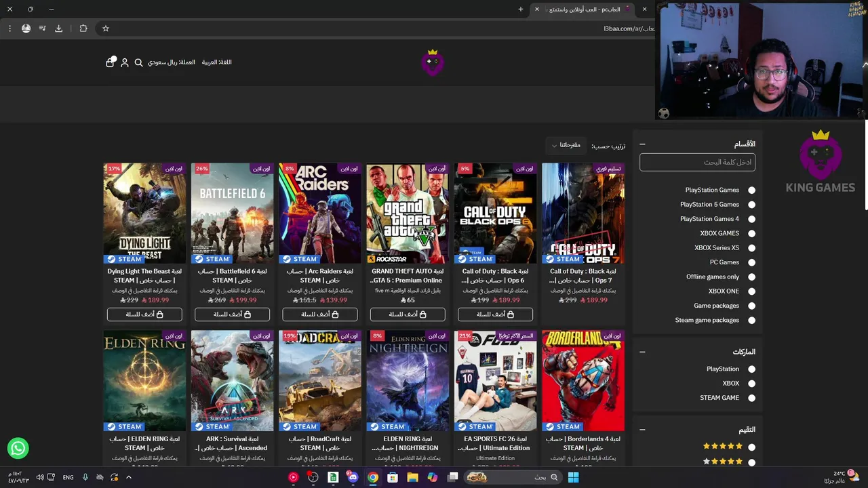Filter by five-star rating radio
Screen dimensions: 868x488
(x=751, y=447)
